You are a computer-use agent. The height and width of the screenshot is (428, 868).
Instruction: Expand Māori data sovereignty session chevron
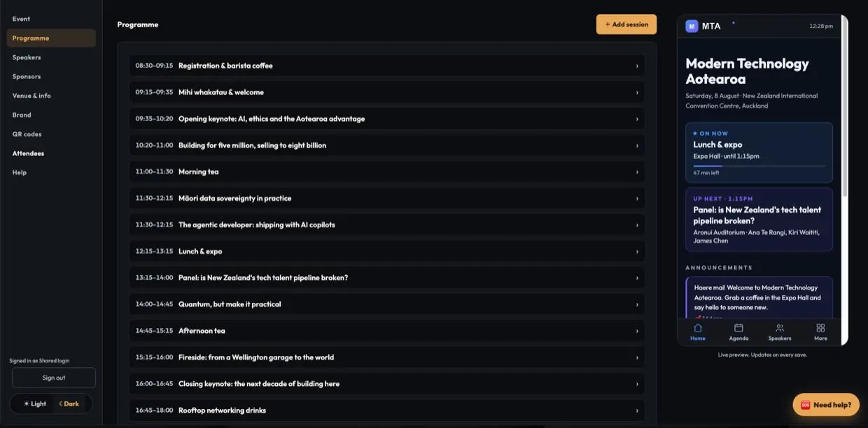[637, 199]
